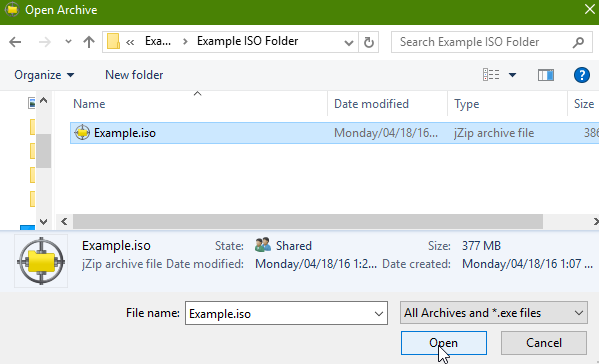Screen dimensions: 599x364
Task: Click the Date created value in details
Action: 527,264
